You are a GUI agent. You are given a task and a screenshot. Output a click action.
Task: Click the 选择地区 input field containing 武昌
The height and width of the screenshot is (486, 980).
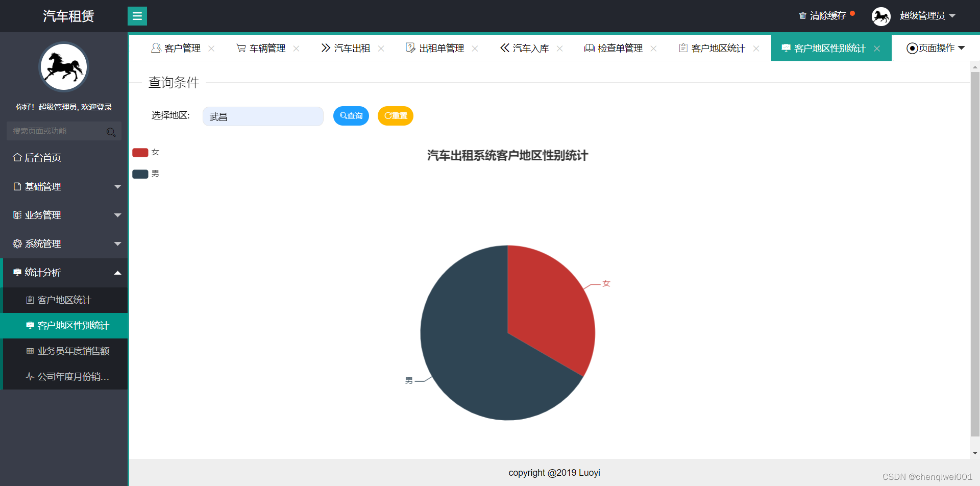[263, 116]
